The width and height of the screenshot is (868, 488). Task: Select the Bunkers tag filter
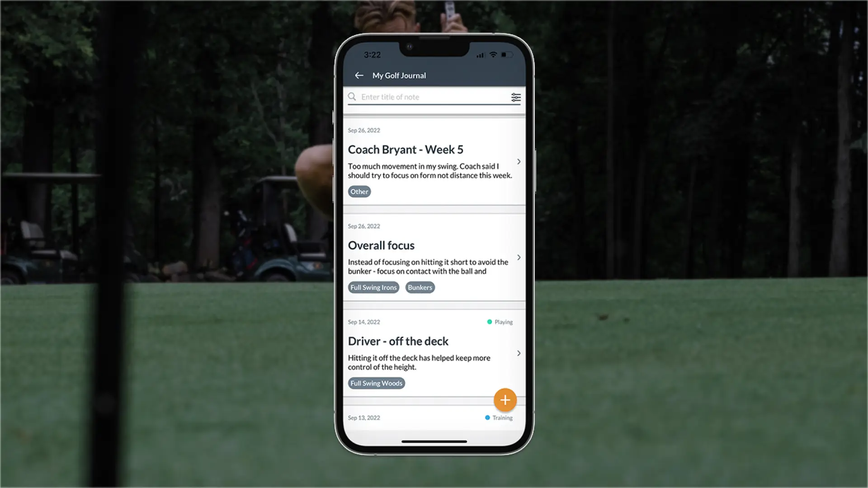click(x=420, y=287)
